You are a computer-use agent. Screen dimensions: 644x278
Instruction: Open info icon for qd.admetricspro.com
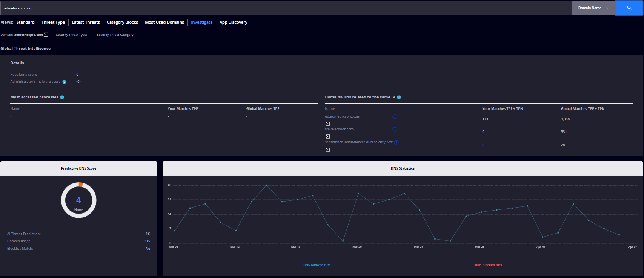[x=395, y=116]
